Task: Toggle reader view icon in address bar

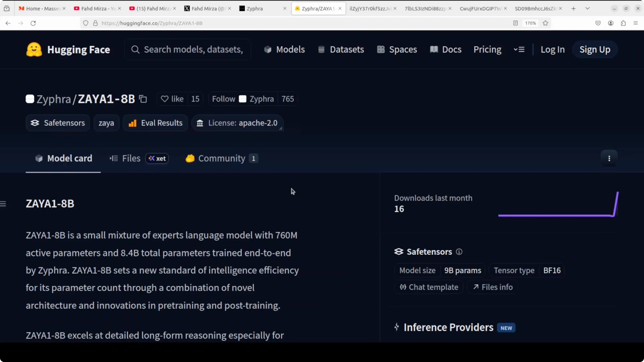Action: [x=515, y=23]
